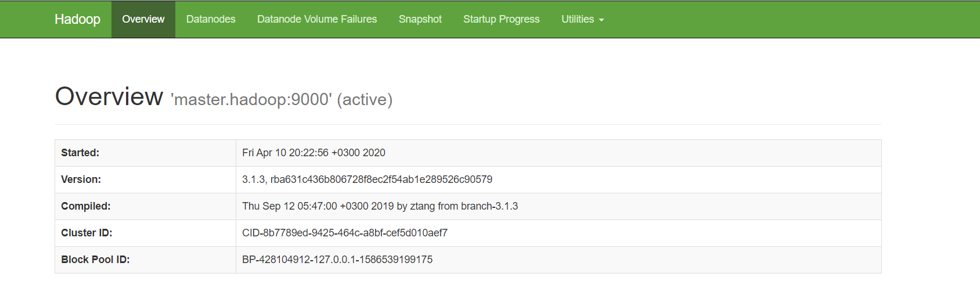Click the Cluster ID: row label
980x295 pixels.
pyautogui.click(x=87, y=233)
